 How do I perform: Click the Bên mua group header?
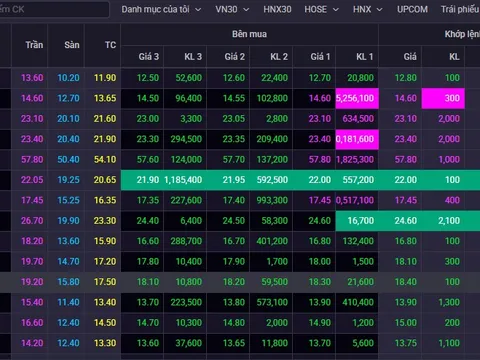click(249, 34)
